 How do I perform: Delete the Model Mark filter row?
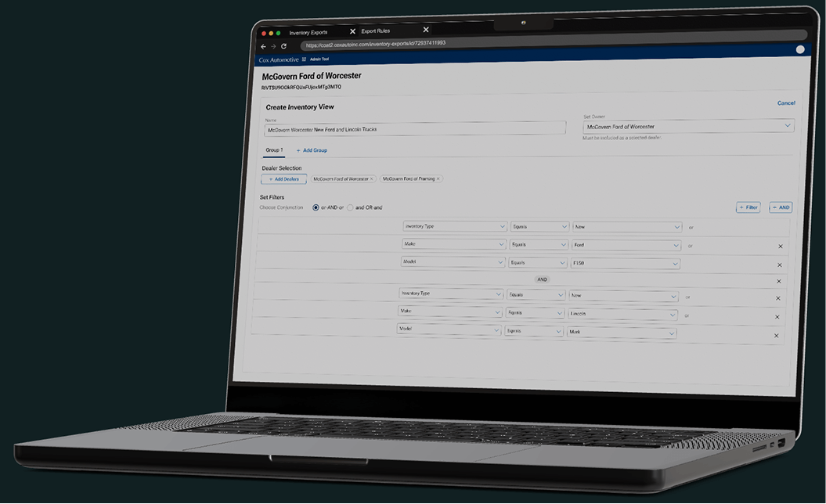(776, 336)
